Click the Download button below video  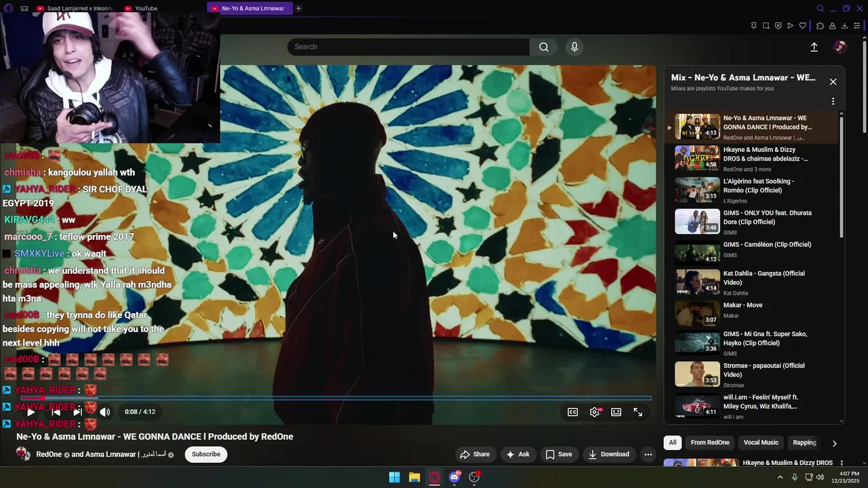click(609, 454)
